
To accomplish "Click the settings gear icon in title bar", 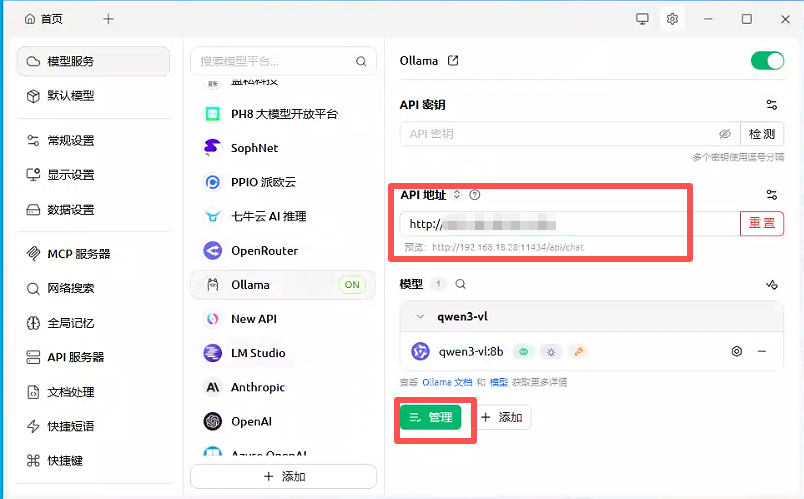I will (672, 19).
